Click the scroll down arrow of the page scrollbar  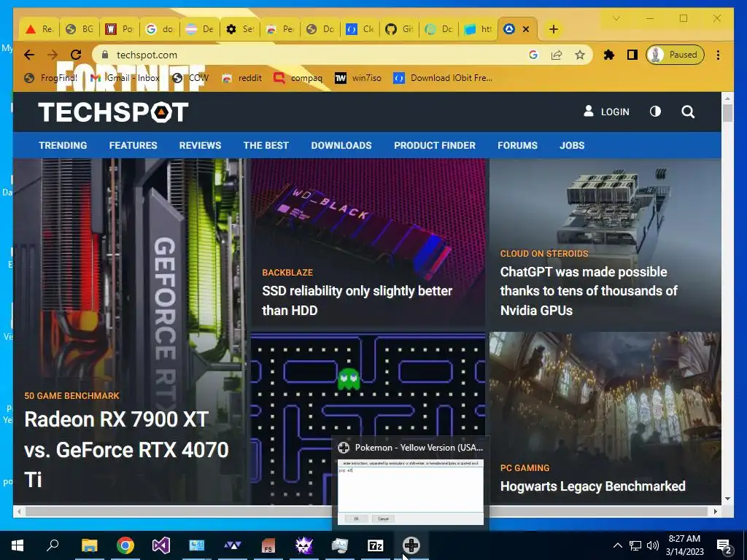727,499
